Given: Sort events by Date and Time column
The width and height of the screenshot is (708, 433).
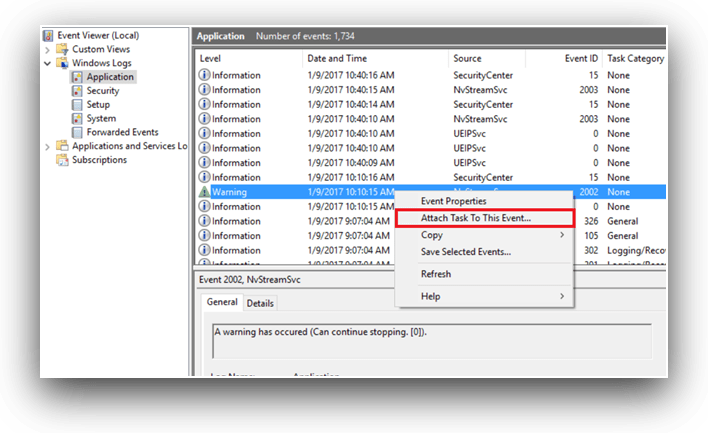Looking at the screenshot, I should click(x=336, y=58).
